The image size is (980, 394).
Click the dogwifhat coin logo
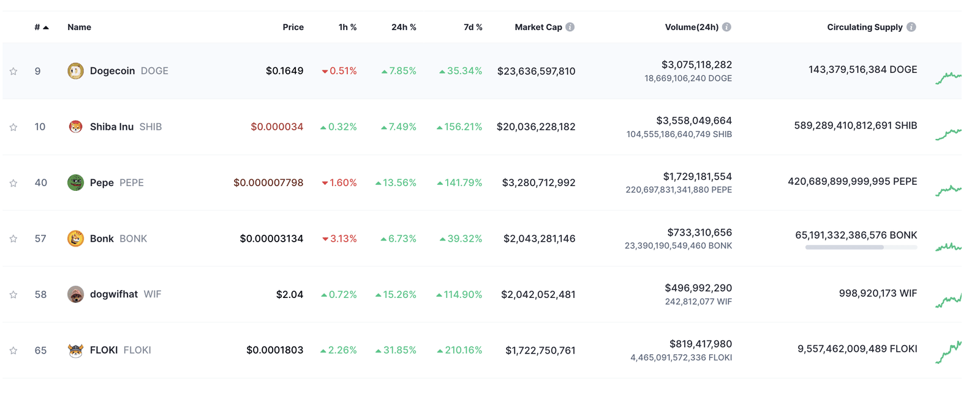pos(75,294)
